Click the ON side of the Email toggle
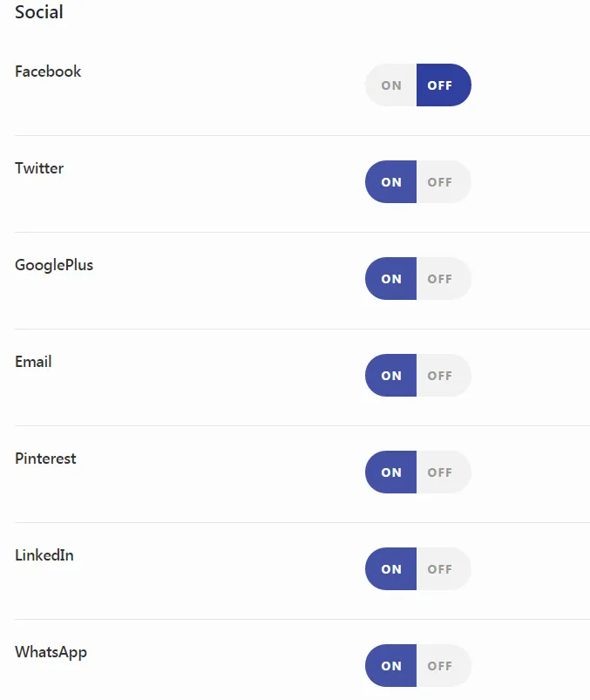This screenshot has height=700, width=590. pyautogui.click(x=391, y=376)
